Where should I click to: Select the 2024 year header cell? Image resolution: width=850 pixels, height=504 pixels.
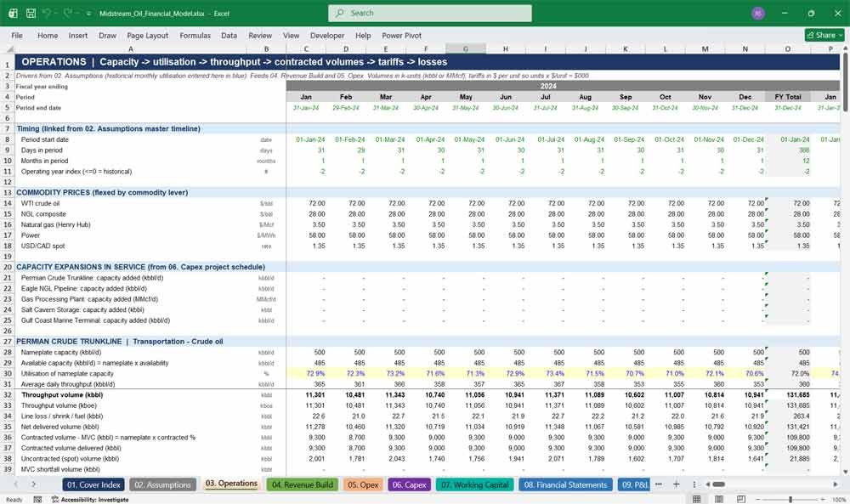tap(548, 86)
